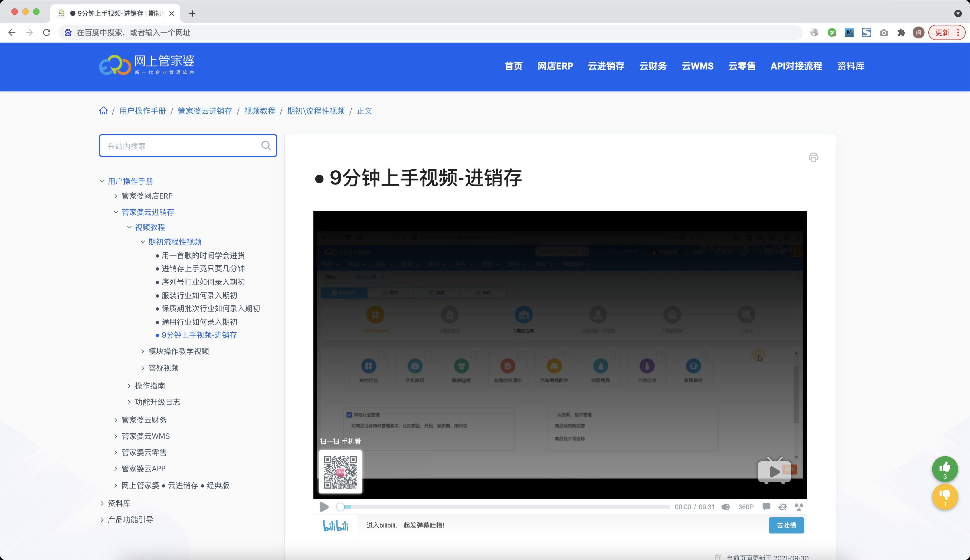Play the video with play button
Image resolution: width=970 pixels, height=560 pixels.
click(324, 507)
